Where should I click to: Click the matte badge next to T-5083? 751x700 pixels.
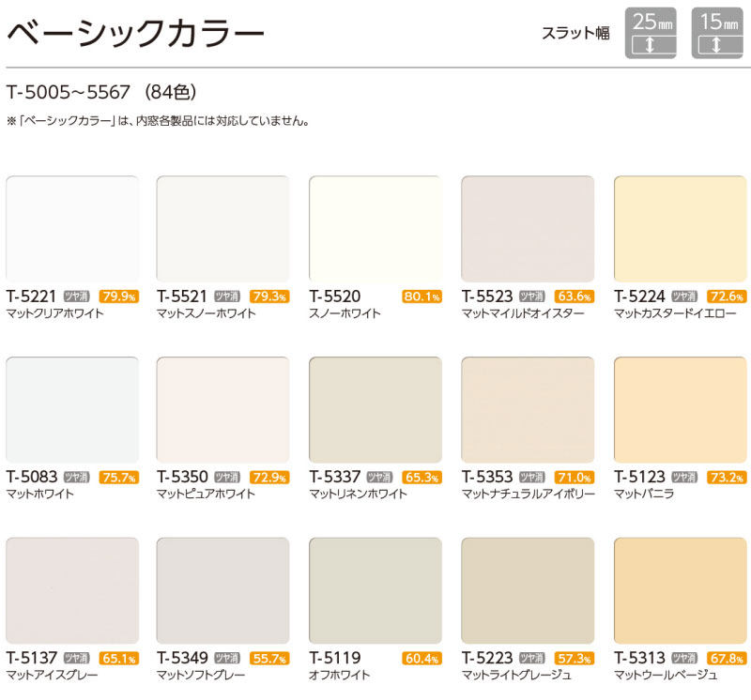point(77,477)
